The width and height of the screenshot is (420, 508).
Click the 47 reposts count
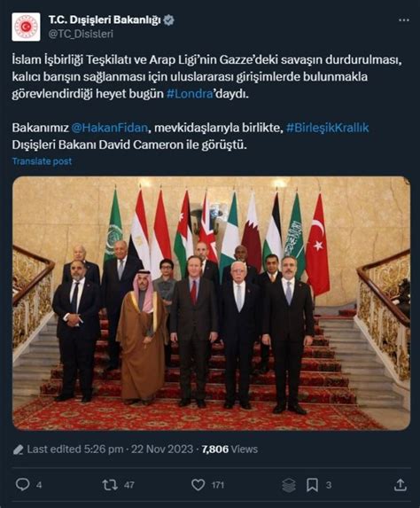coord(128,485)
